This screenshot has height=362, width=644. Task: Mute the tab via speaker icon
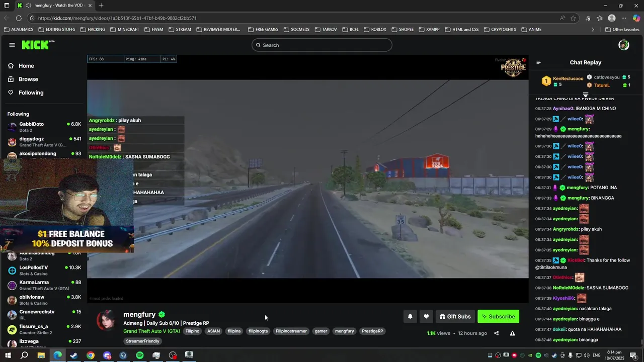pos(28,6)
